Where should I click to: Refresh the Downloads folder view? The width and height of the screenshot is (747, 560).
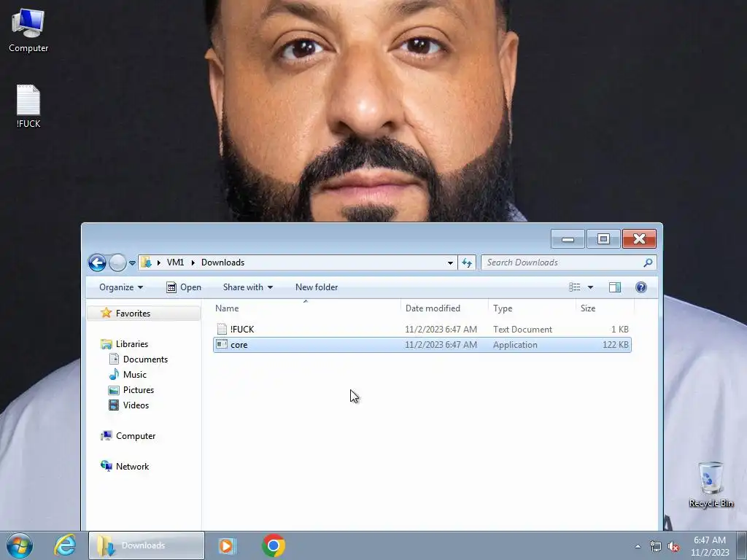click(467, 262)
